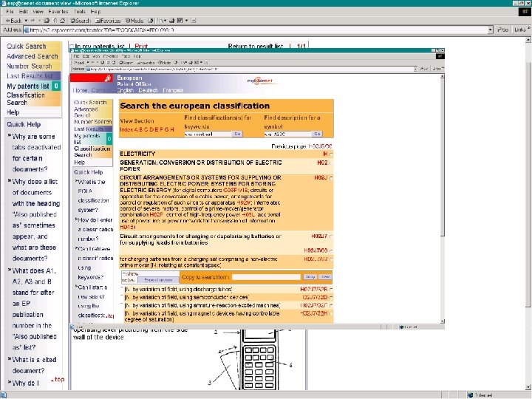Screen dimensions: 532x399
Task: Click the keywords input field
Action: [x=208, y=134]
